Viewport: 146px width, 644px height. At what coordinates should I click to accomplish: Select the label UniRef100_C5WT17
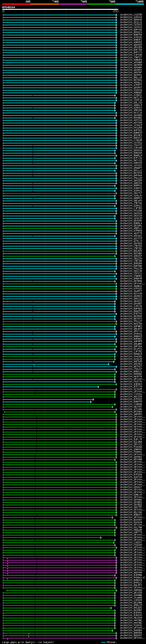click(131, 58)
